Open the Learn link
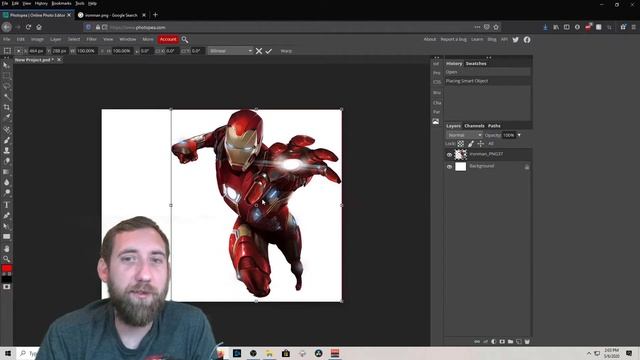Viewport: 640px width, 360px height. [x=477, y=40]
